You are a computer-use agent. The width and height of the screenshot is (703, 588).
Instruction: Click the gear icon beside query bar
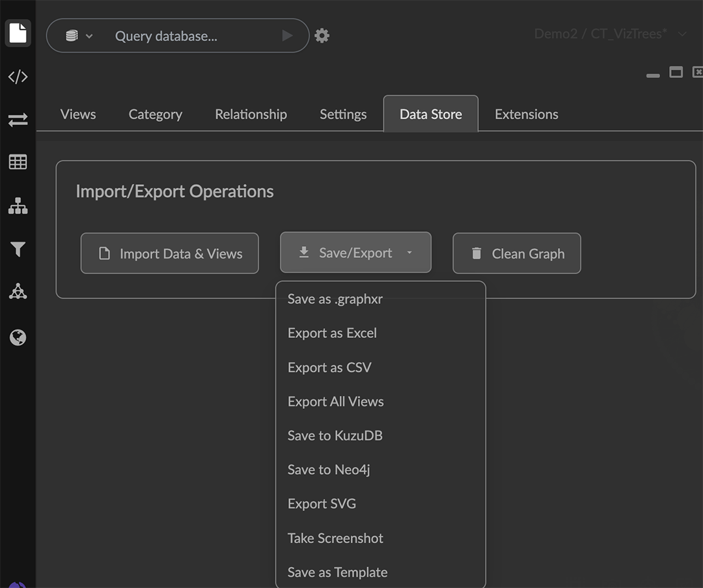pos(322,36)
